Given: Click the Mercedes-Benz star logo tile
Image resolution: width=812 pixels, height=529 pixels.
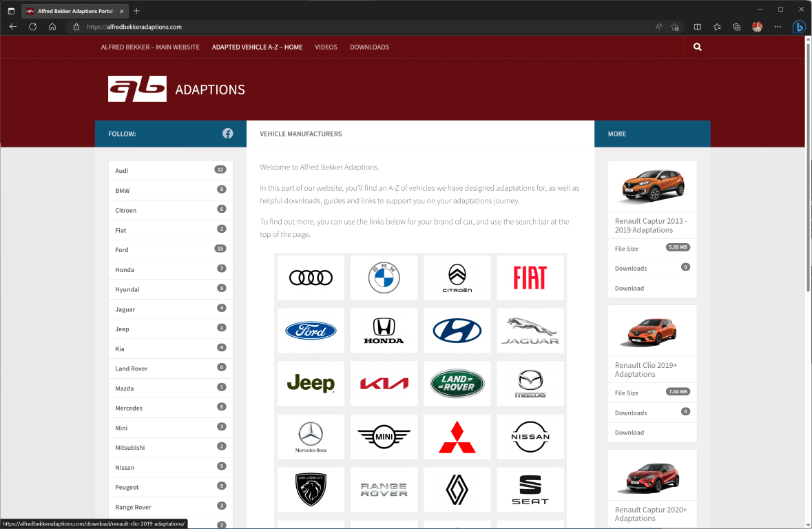Looking at the screenshot, I should (311, 437).
